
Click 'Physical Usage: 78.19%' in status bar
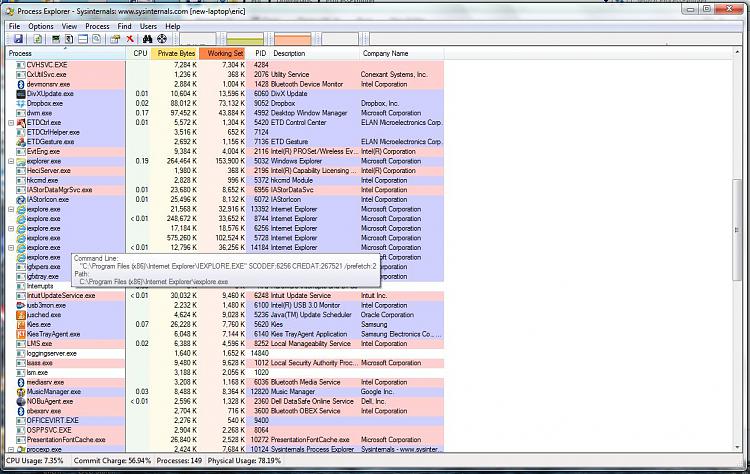[x=244, y=461]
